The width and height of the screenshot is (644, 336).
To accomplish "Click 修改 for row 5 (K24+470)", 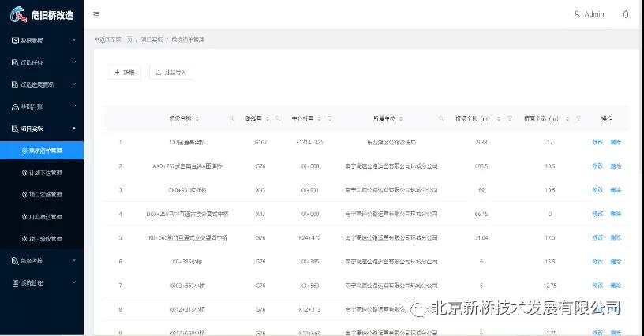I will (x=597, y=237).
